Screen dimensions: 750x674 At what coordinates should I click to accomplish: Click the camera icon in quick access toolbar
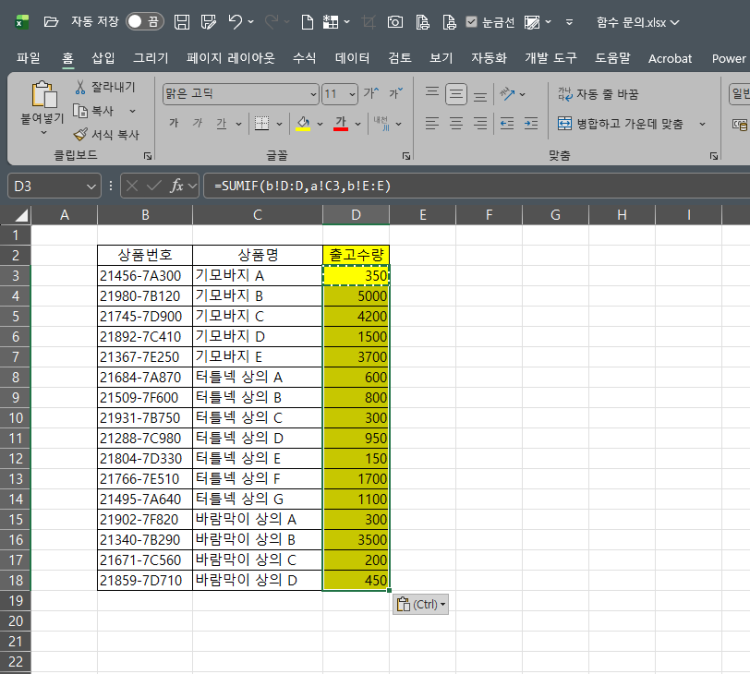395,21
